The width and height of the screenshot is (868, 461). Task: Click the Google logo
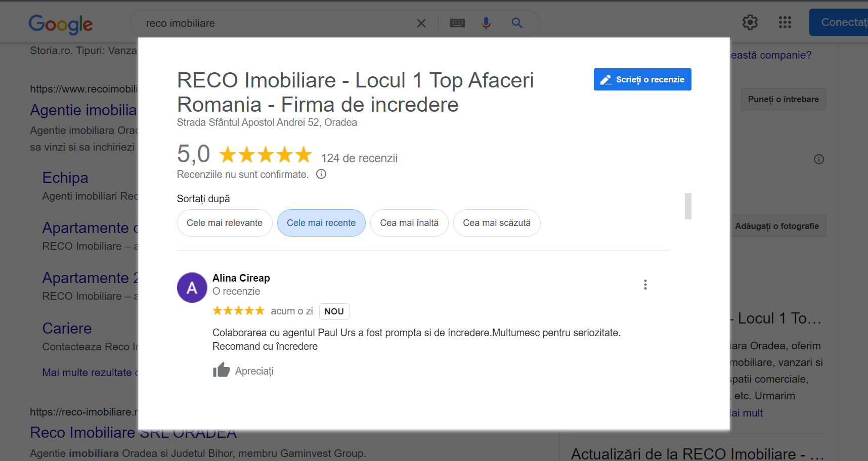(x=60, y=24)
